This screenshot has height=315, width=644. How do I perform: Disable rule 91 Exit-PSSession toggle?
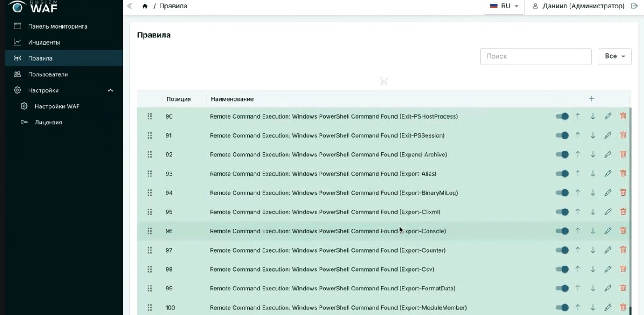tap(562, 135)
